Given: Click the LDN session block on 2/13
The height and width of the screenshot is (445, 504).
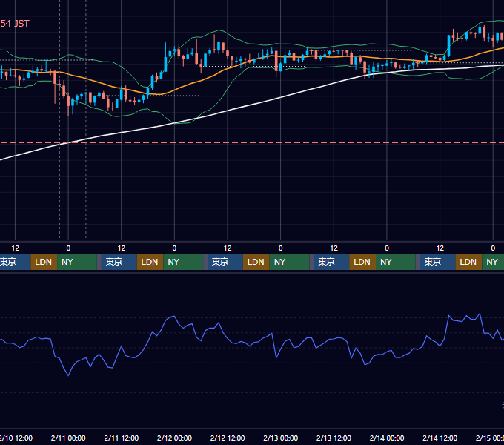Looking at the screenshot, I should [x=362, y=262].
